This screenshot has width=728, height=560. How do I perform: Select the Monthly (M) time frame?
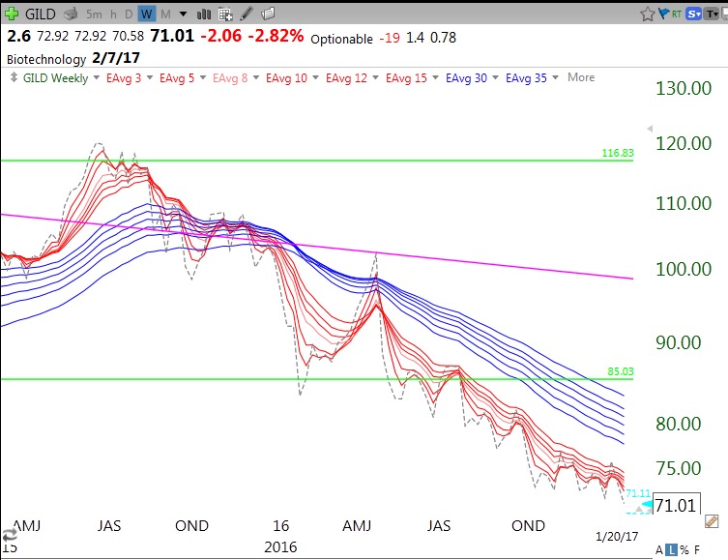tap(164, 15)
